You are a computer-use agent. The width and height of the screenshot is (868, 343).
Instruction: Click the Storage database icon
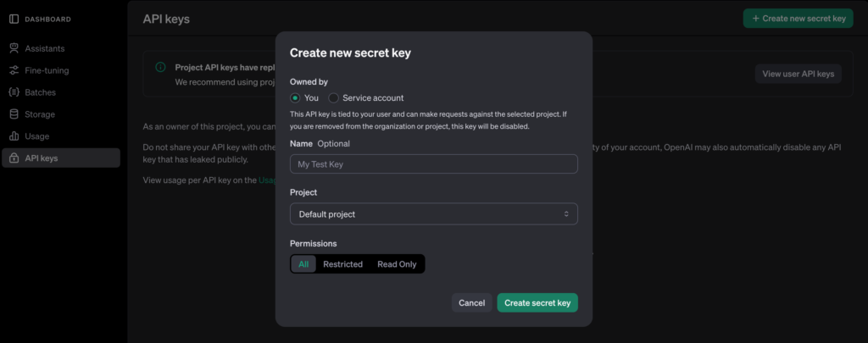14,114
